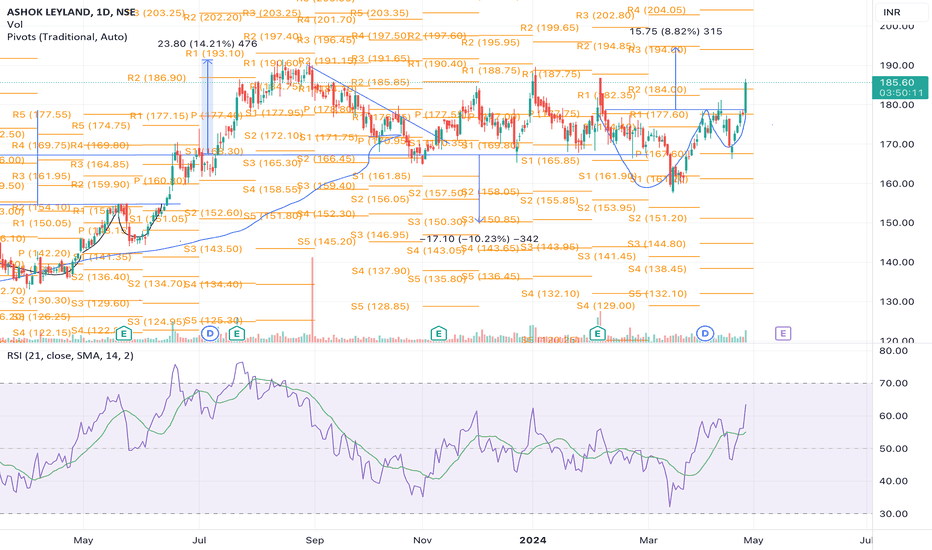Click the dividend D marker in July 2023

(x=210, y=334)
